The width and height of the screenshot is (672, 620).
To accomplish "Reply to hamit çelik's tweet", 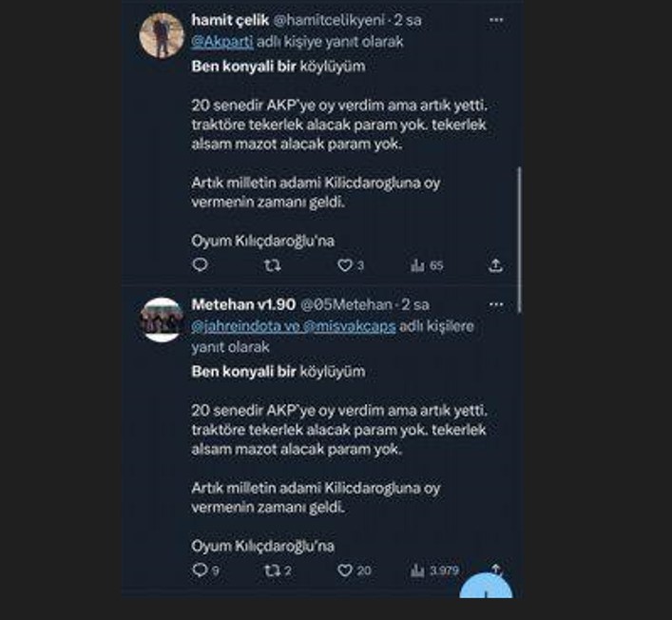I will point(200,266).
